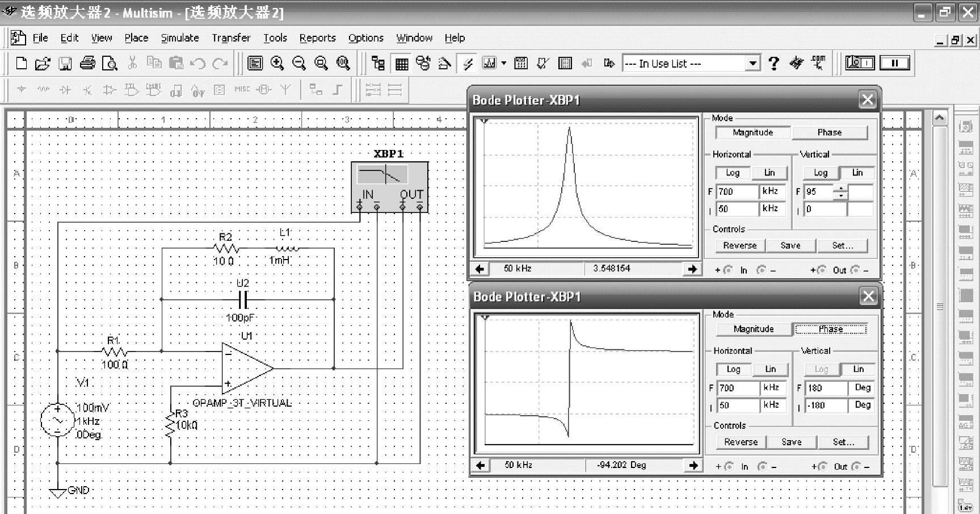Click the Open file toolbar icon
980x514 pixels.
coord(43,64)
